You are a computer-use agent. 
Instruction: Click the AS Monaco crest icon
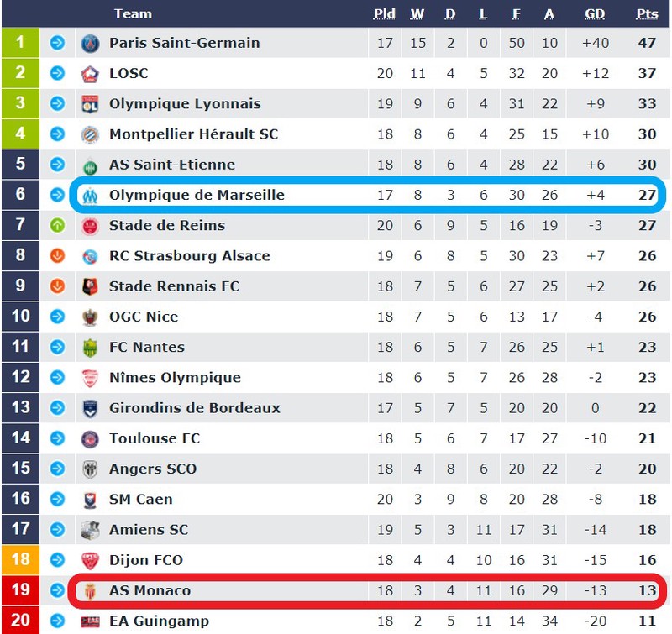[90, 591]
